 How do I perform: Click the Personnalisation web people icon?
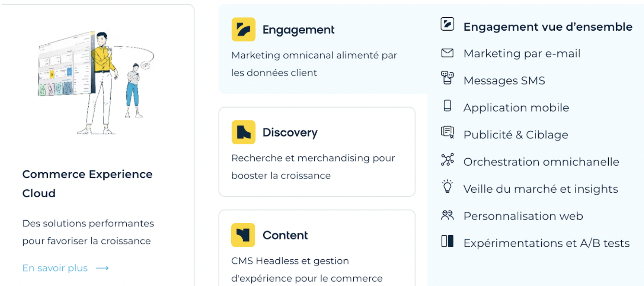447,215
